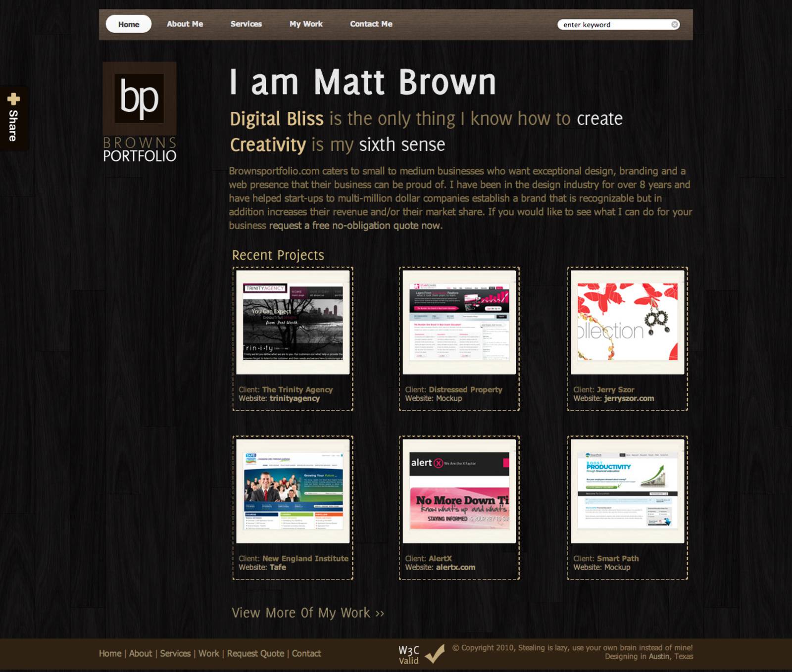Screen dimensions: 792x672
Task: Open the Contact Me page
Action: coord(371,24)
